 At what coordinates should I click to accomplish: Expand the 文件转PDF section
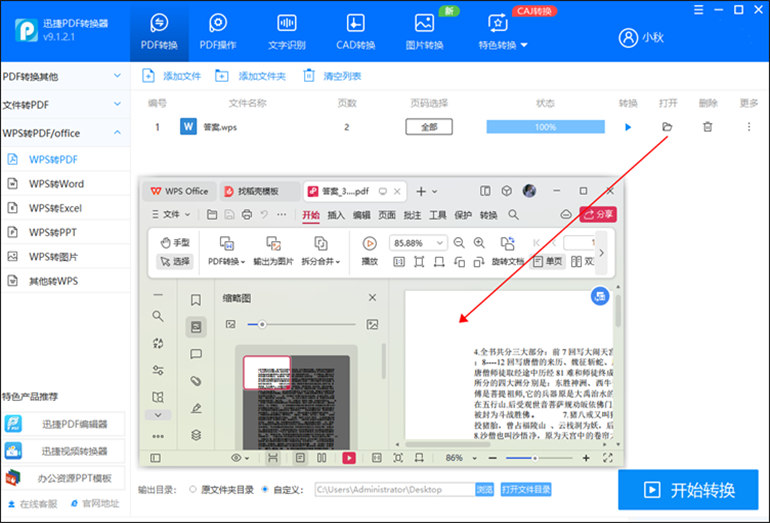point(63,105)
